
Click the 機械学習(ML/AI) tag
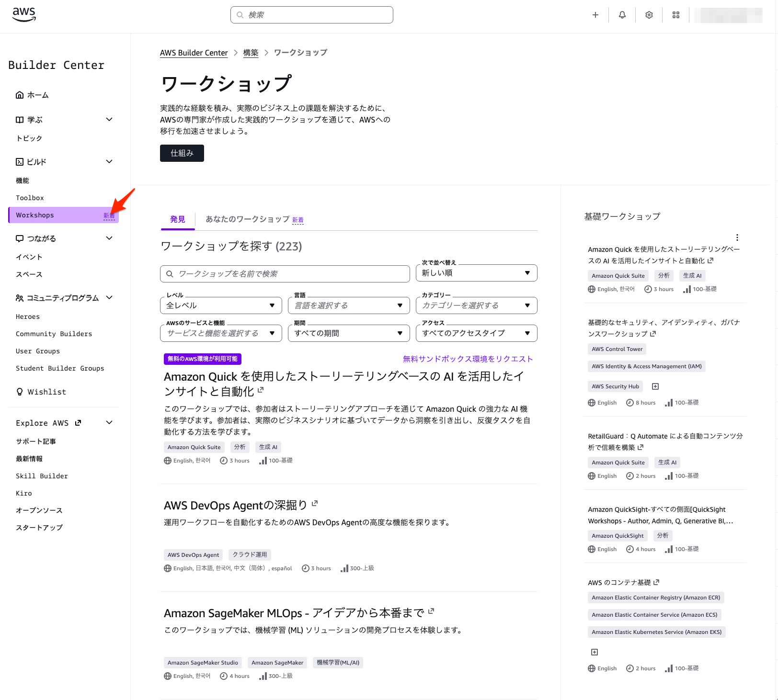[338, 662]
